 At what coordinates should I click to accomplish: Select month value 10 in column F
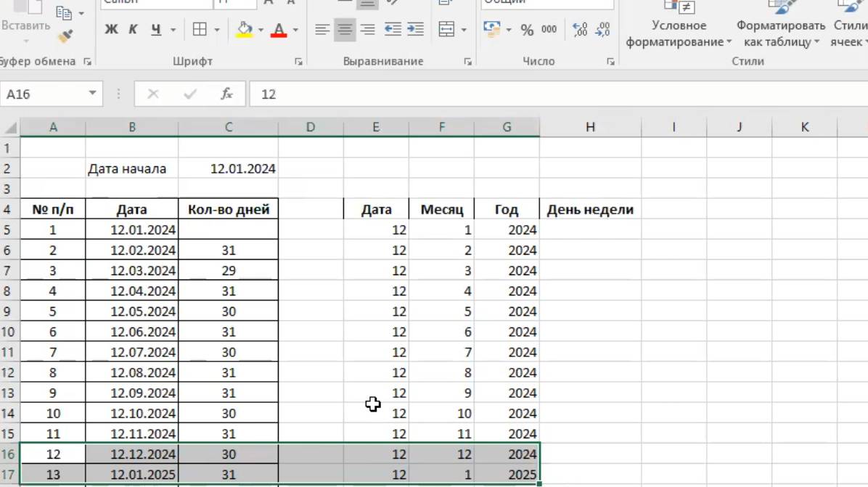pyautogui.click(x=441, y=414)
